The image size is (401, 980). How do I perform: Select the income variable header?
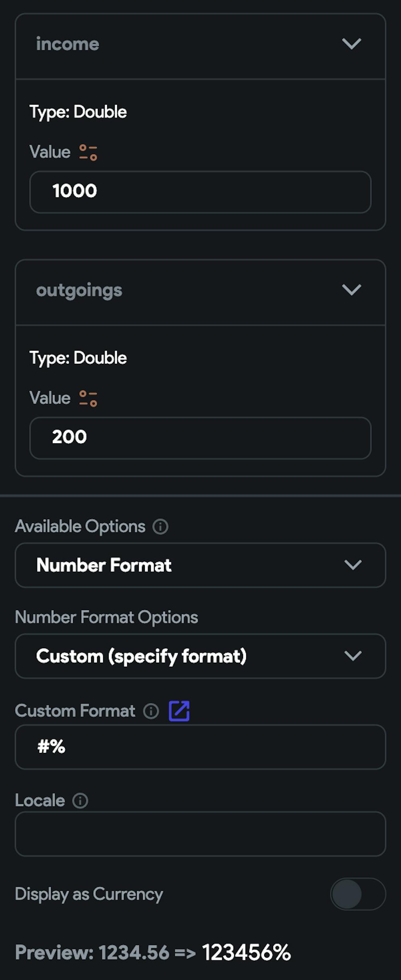tap(68, 44)
